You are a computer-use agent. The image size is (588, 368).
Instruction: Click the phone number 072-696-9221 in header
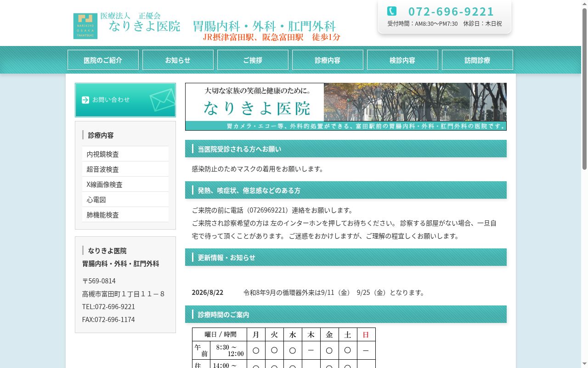pos(451,11)
